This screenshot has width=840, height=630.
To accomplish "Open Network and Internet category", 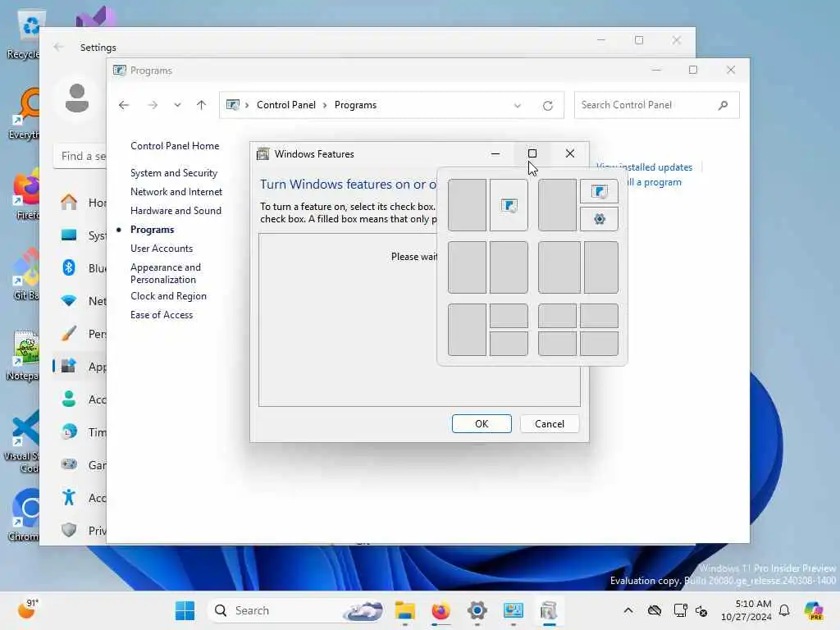I will point(176,192).
